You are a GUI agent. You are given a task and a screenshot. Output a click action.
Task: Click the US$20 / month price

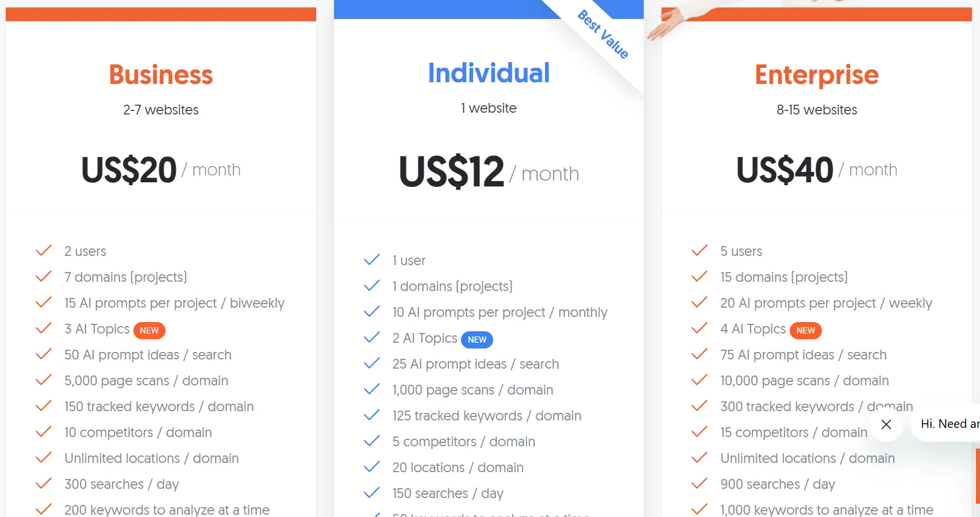click(x=161, y=170)
